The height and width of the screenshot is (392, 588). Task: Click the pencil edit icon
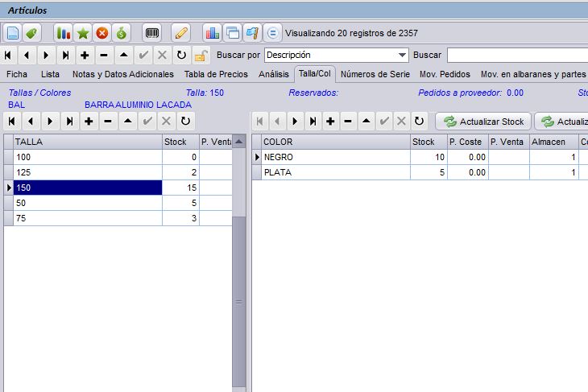(181, 33)
